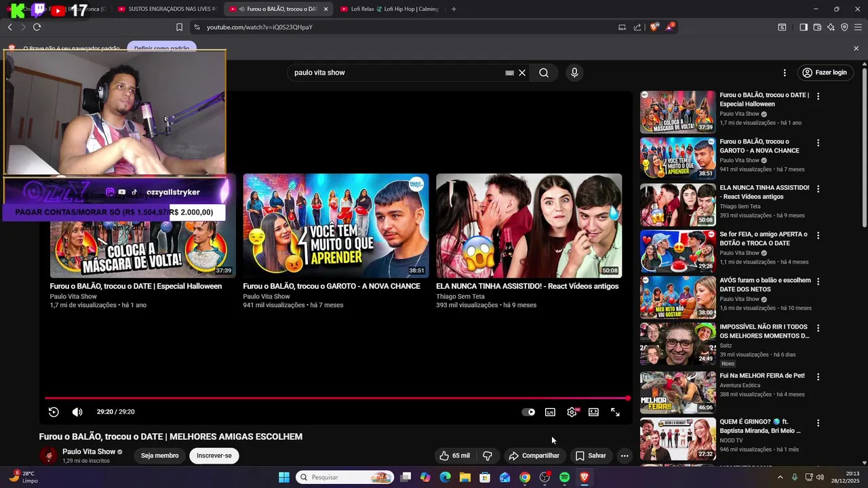Save video with Salvar button
This screenshot has width=868, height=488.
tap(591, 455)
